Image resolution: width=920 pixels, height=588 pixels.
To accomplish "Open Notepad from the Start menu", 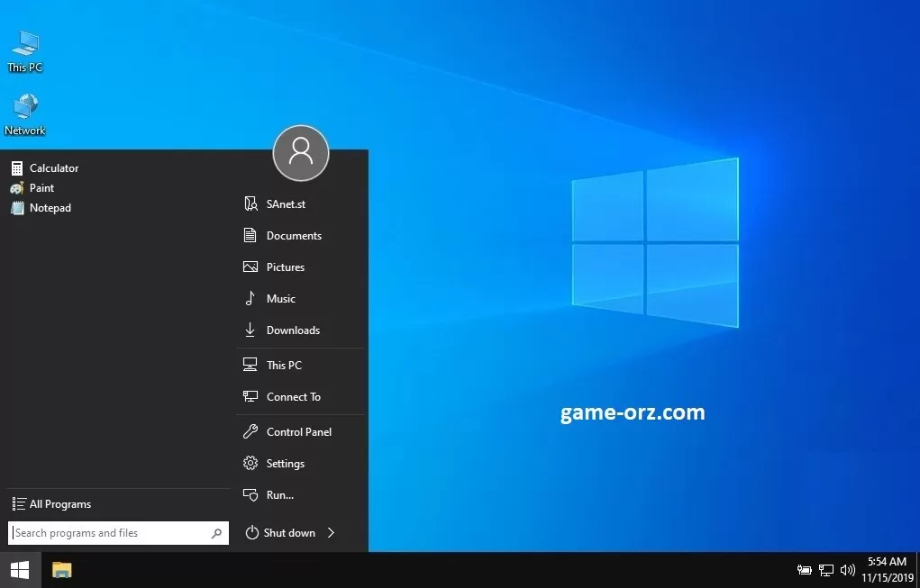I will [50, 208].
